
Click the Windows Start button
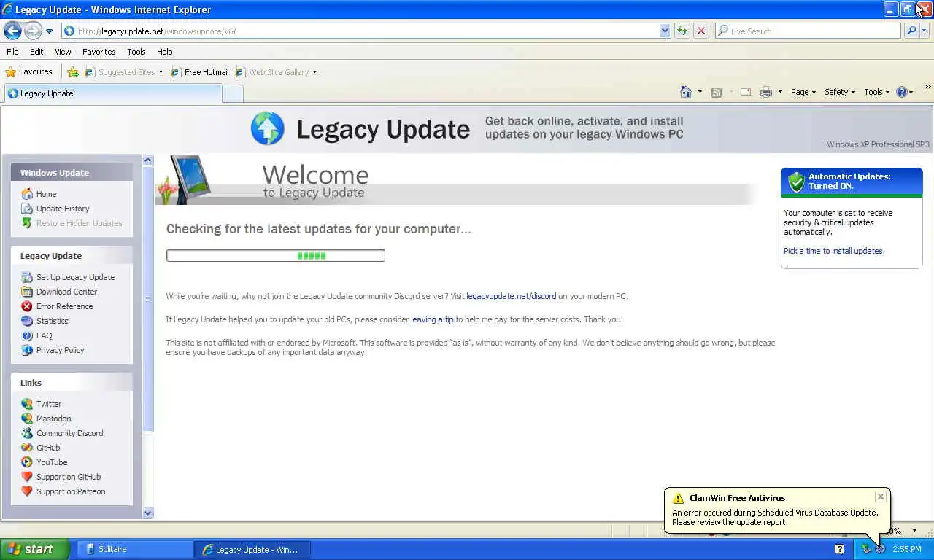click(x=34, y=549)
